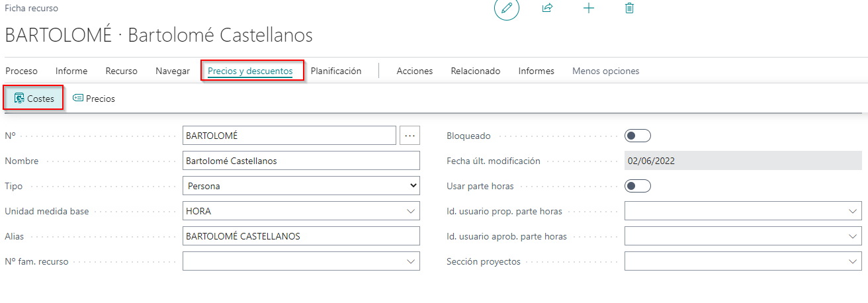Click the Costes action icon
Viewport: 868px width, 303px height.
click(19, 98)
